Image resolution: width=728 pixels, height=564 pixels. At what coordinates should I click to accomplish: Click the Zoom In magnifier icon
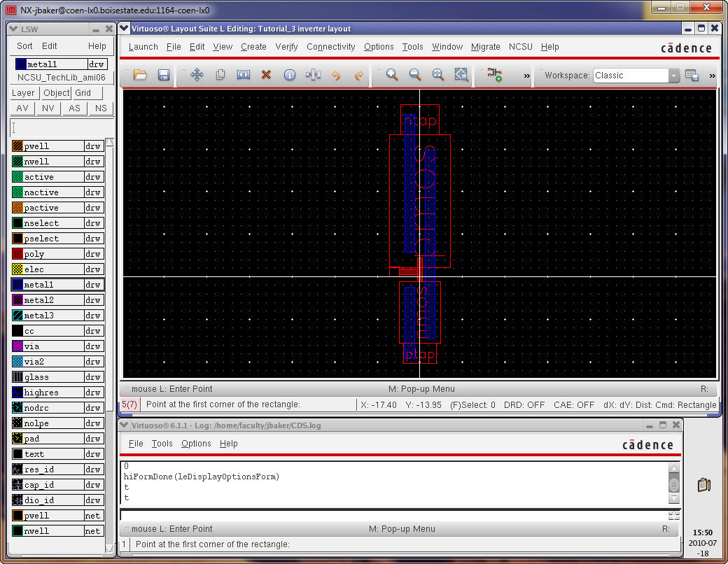[x=392, y=75]
